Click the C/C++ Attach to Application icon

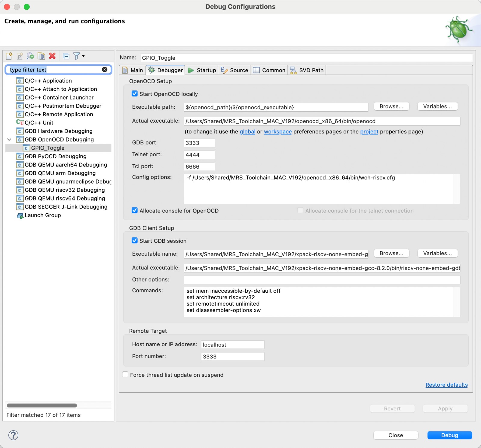pos(20,89)
